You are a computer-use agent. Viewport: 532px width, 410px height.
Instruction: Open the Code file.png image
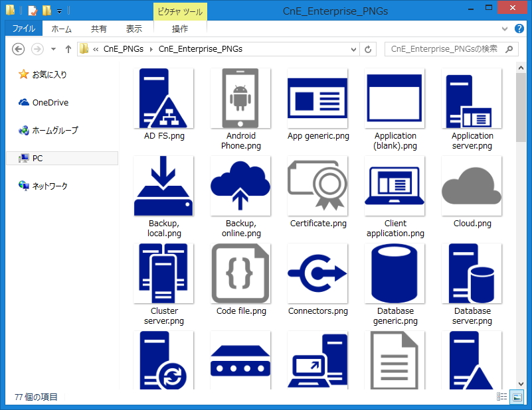240,273
